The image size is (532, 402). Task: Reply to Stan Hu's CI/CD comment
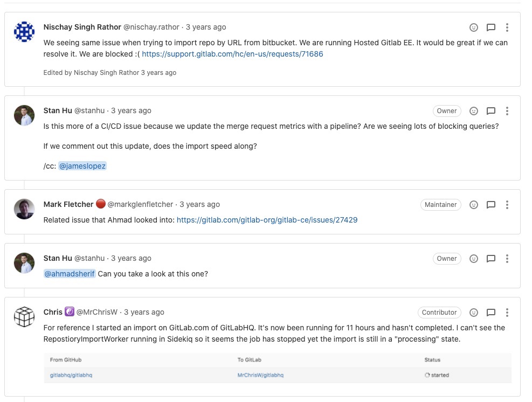coord(491,111)
